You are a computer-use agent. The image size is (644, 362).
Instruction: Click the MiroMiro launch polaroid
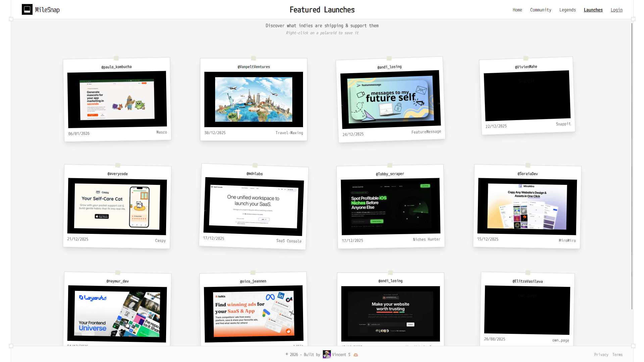pyautogui.click(x=527, y=206)
